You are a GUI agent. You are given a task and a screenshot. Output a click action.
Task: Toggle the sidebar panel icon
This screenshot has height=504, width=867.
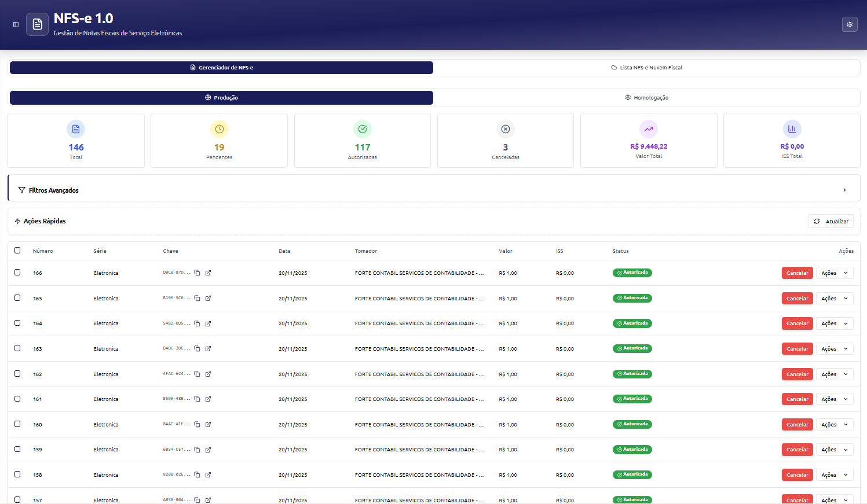click(16, 24)
